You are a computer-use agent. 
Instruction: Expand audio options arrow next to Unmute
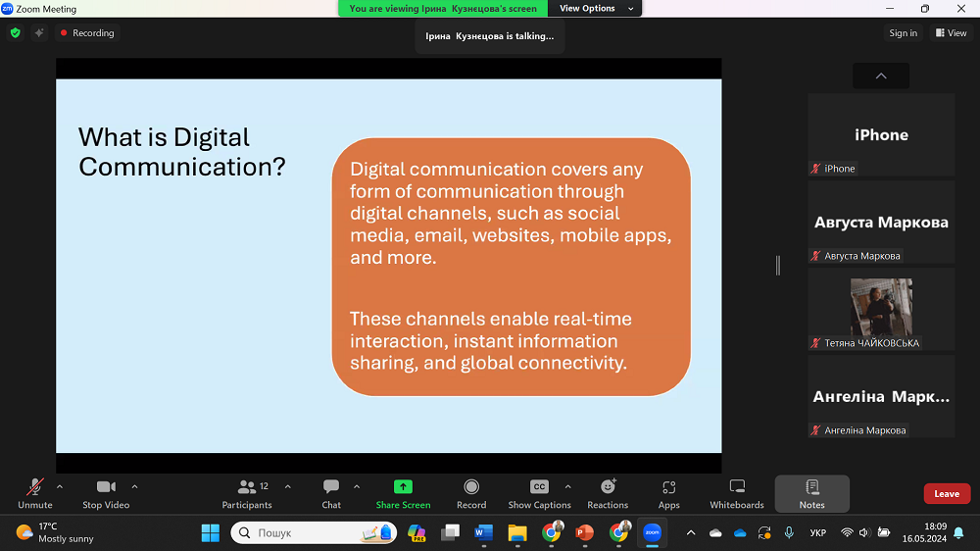[x=60, y=486]
